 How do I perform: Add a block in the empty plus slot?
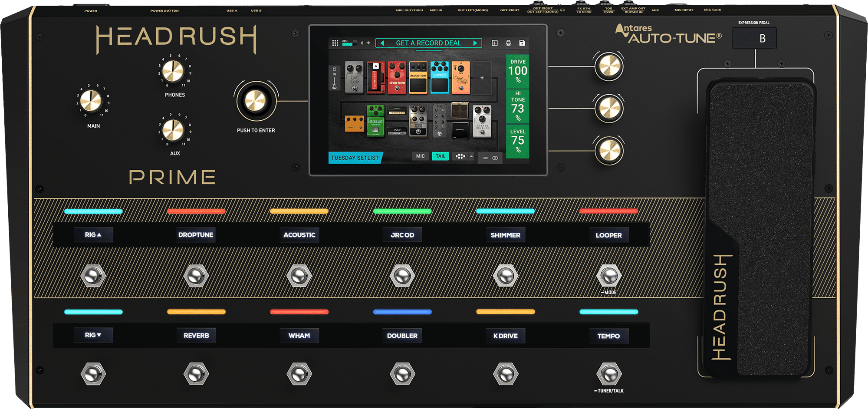click(482, 78)
